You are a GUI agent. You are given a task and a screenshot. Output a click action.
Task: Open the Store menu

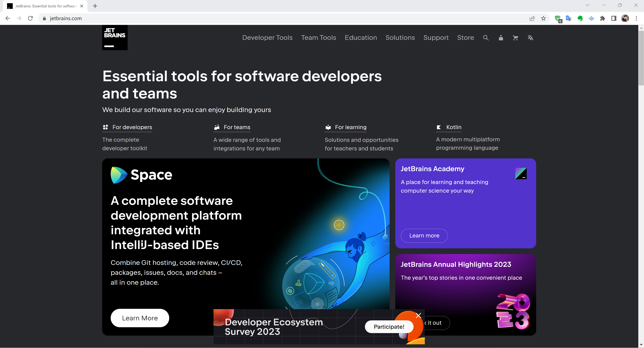pos(466,38)
